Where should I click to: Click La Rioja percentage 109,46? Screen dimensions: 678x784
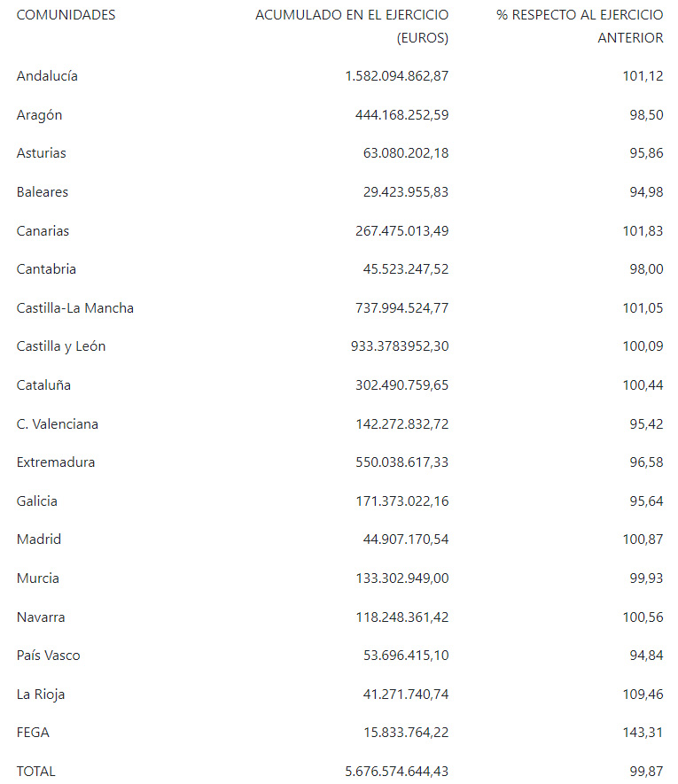point(643,695)
